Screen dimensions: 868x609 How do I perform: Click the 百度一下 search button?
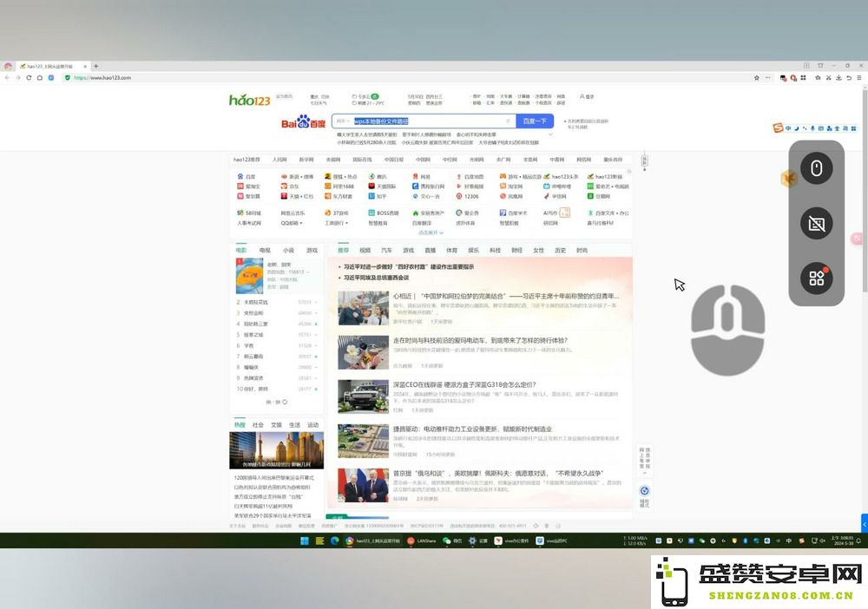535,121
